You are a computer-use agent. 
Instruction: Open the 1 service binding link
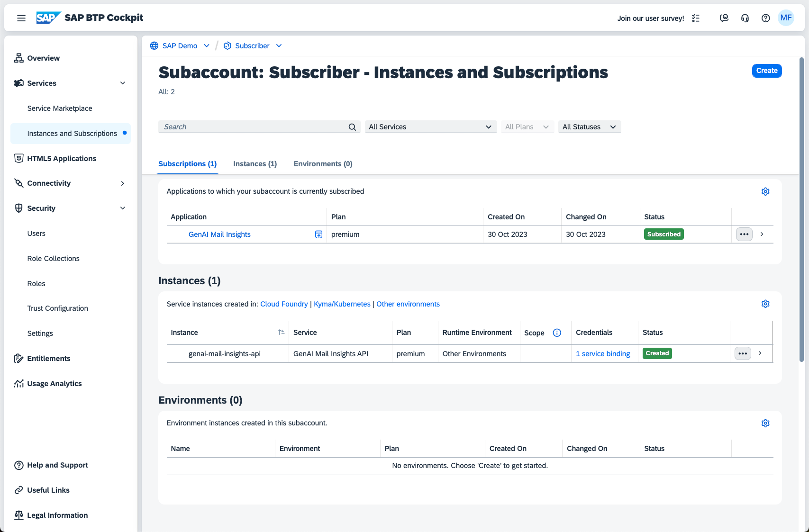(603, 354)
